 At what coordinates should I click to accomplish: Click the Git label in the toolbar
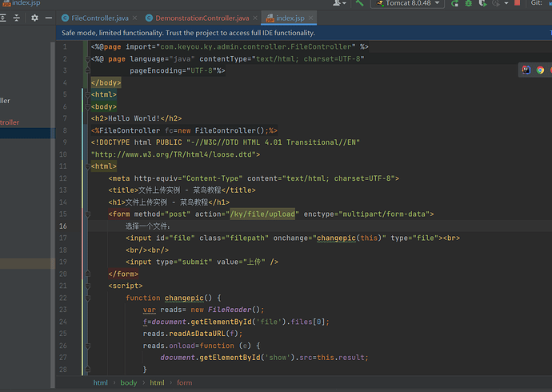(537, 3)
